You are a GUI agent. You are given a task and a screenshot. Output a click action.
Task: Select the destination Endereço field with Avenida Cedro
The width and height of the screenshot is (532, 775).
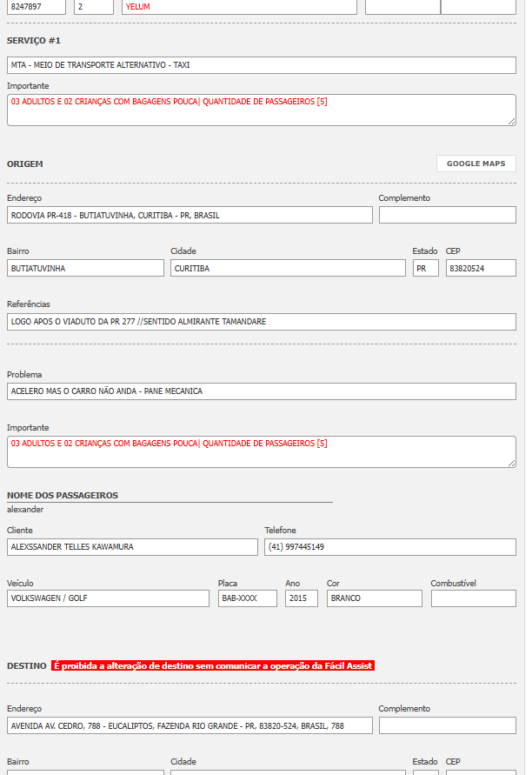(190, 725)
